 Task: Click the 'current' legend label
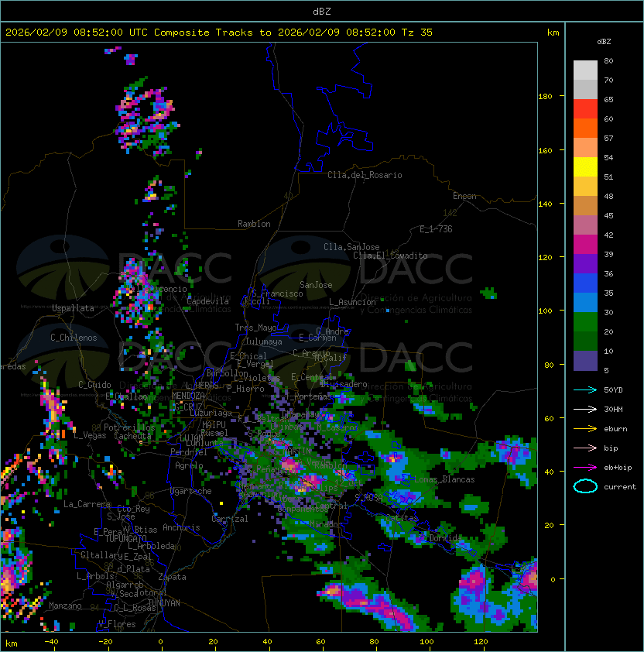pos(620,487)
